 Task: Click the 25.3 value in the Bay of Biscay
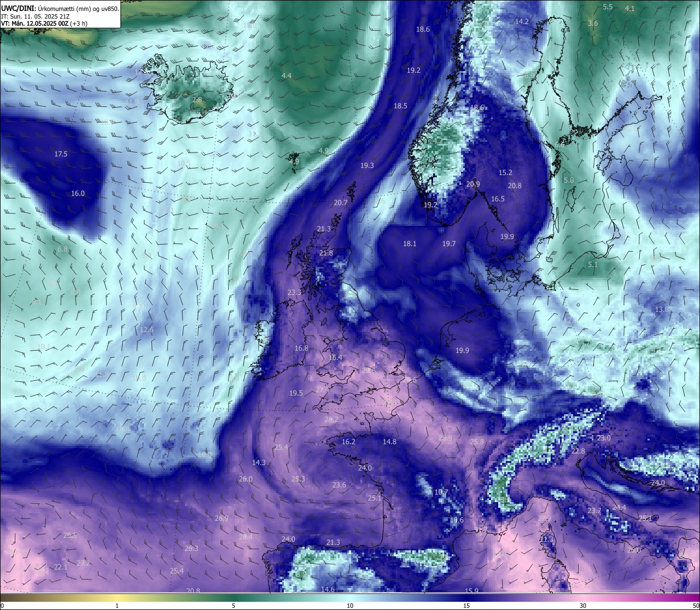tap(298, 479)
